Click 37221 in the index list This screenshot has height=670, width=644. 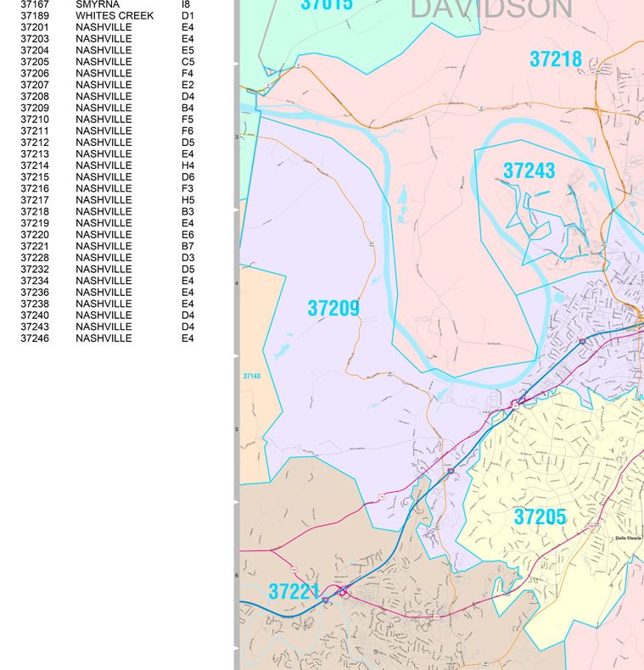(x=35, y=247)
